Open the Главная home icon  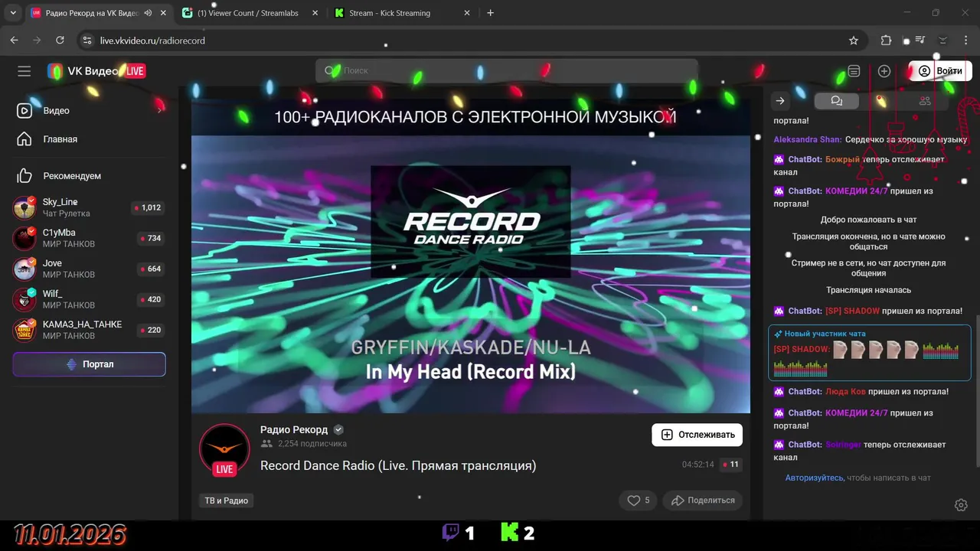click(x=24, y=139)
